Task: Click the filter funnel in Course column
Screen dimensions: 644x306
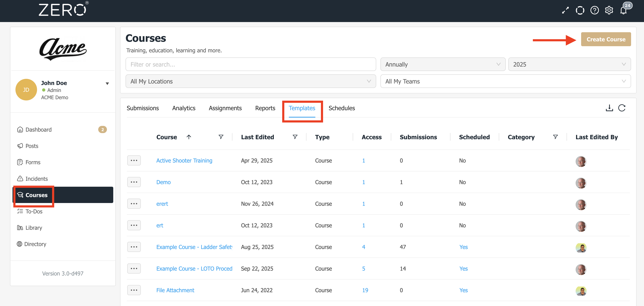Action: tap(221, 137)
